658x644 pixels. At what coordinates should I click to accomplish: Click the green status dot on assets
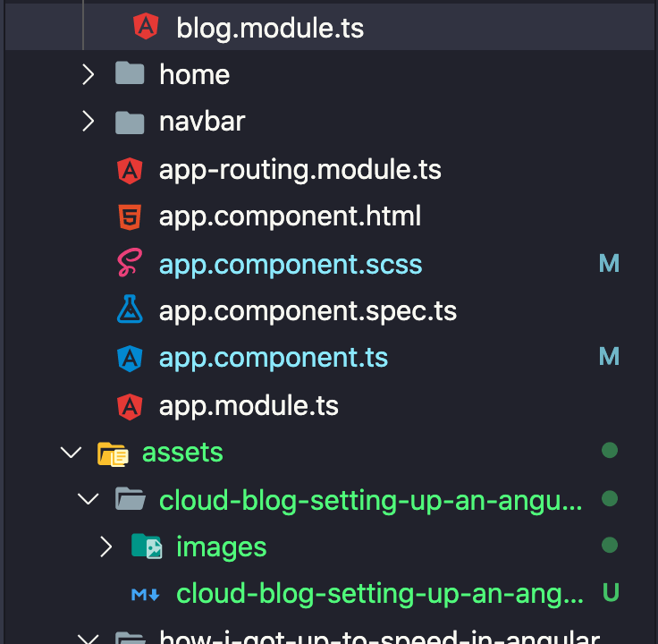pos(610,451)
